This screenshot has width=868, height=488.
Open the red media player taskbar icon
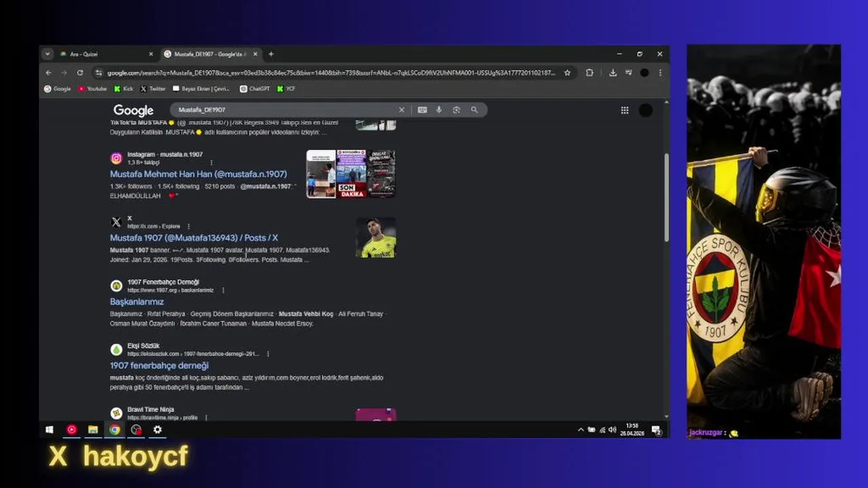coord(71,430)
